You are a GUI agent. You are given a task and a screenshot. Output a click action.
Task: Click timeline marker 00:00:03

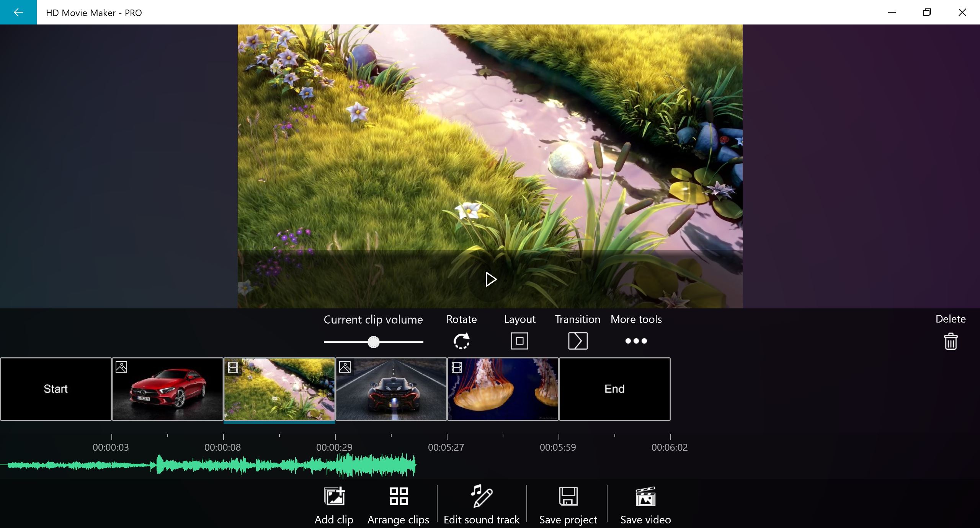pyautogui.click(x=111, y=447)
